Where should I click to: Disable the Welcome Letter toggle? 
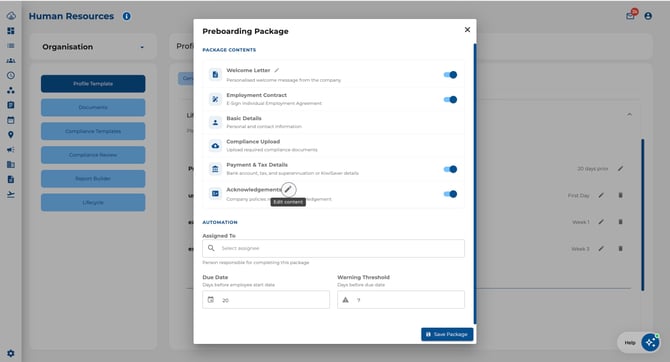[450, 75]
